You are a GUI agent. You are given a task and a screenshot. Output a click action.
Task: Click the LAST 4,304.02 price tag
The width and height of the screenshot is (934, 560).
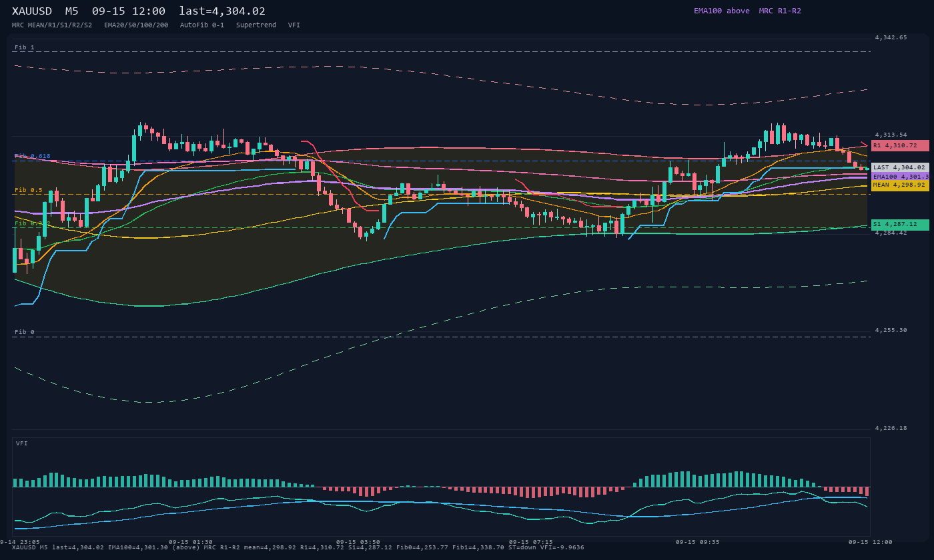coord(900,167)
